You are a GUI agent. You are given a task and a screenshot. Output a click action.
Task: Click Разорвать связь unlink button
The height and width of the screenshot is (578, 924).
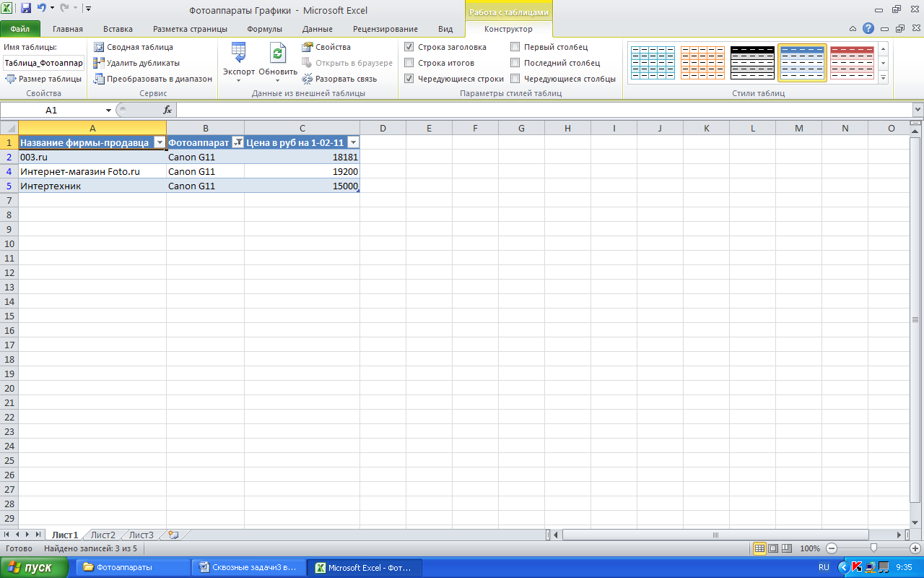(x=339, y=79)
